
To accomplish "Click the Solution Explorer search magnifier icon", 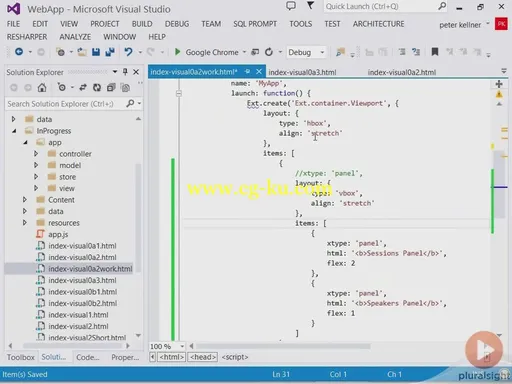I will [130, 104].
